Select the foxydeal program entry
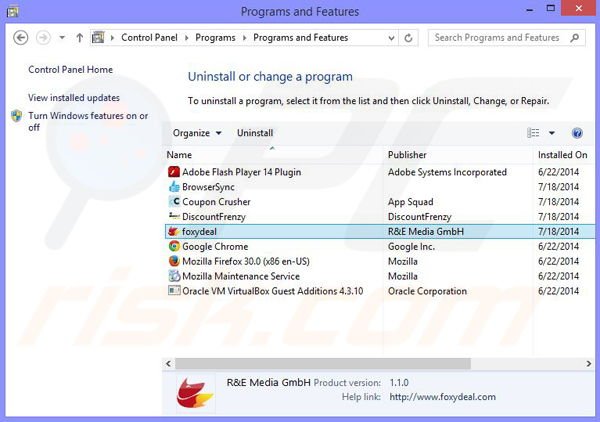This screenshot has height=422, width=600. point(200,231)
